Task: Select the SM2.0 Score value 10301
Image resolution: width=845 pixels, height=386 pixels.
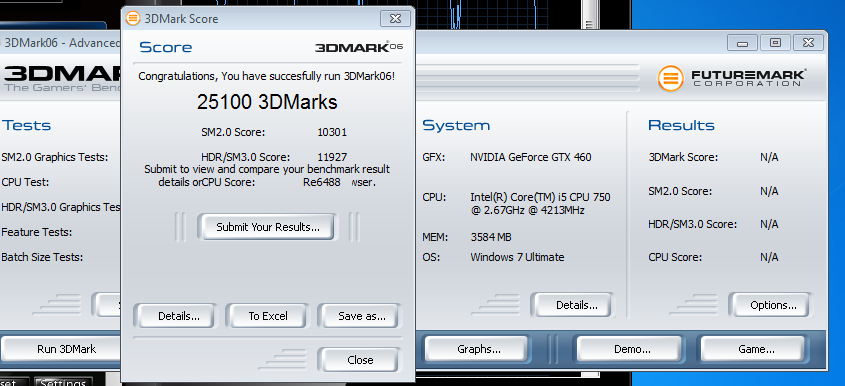Action: [x=332, y=132]
